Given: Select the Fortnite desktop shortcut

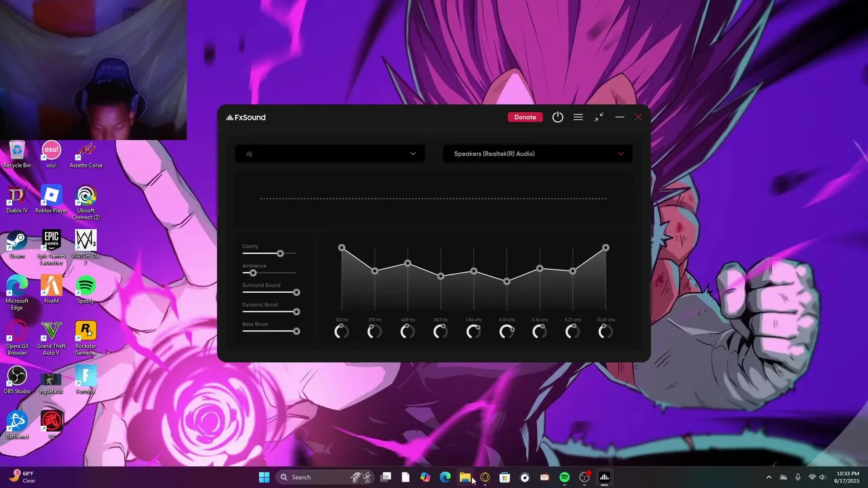Looking at the screenshot, I should click(85, 381).
